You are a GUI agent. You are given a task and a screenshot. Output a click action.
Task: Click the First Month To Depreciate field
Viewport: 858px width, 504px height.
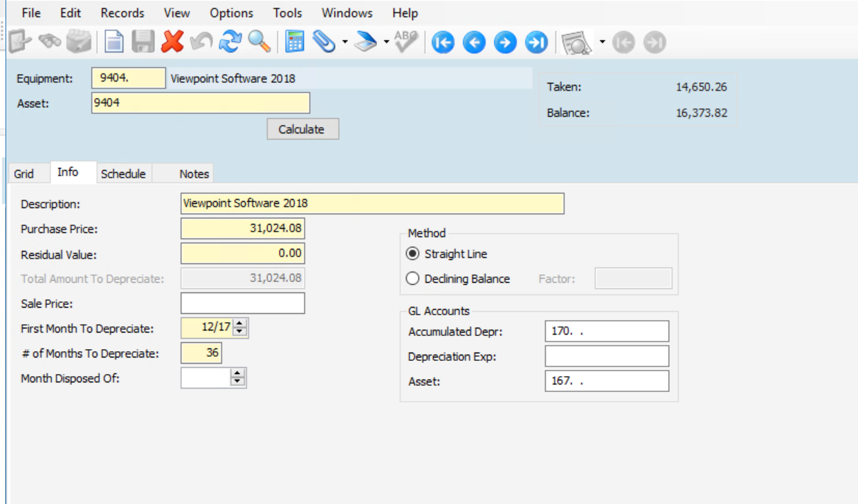coord(208,328)
